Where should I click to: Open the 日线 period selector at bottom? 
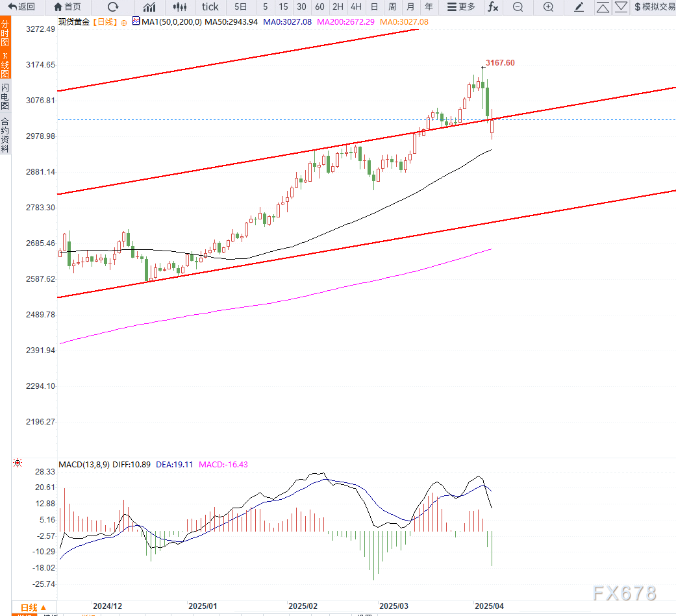[x=32, y=608]
